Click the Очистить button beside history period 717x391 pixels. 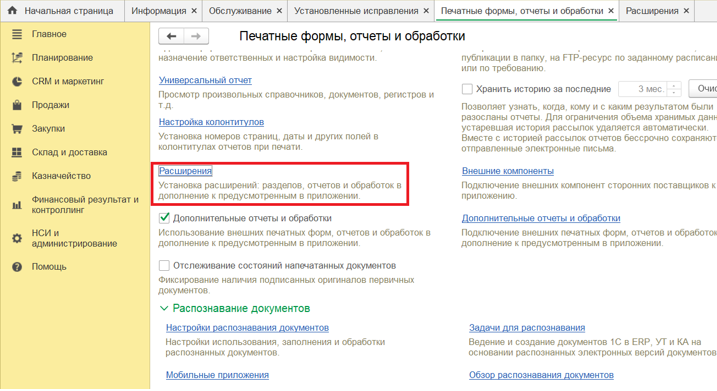point(703,89)
